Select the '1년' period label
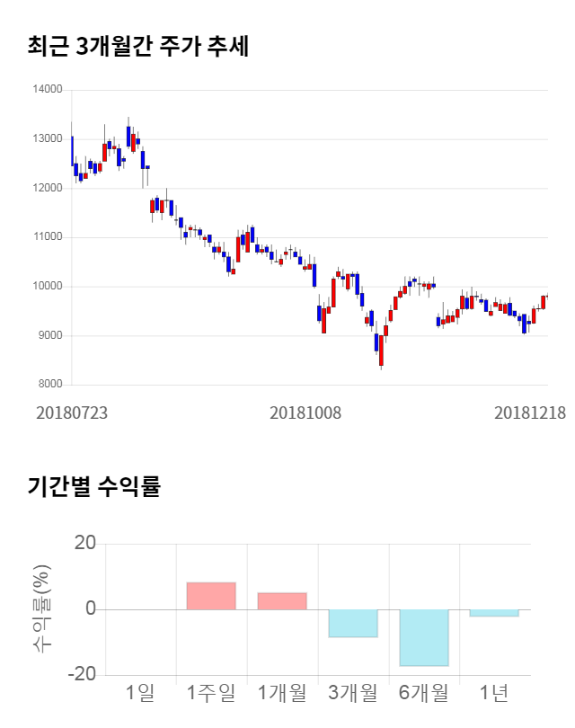This screenshot has width=575, height=728. [494, 693]
